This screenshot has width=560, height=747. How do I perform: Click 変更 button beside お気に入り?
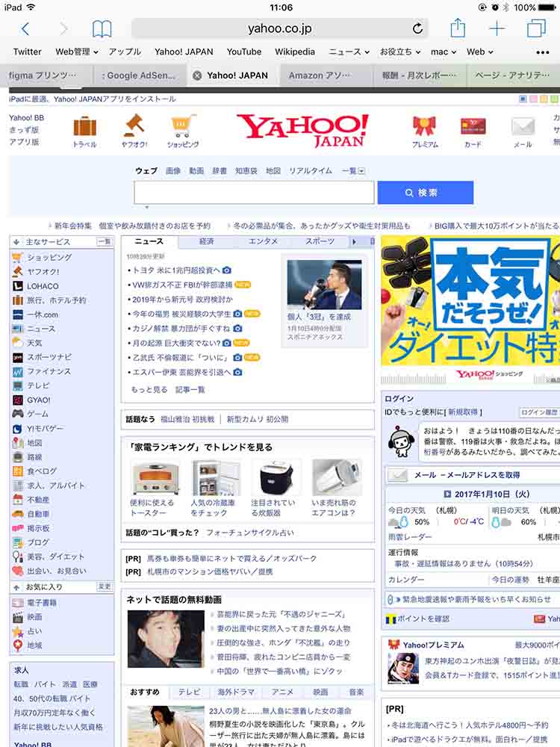pos(105,587)
